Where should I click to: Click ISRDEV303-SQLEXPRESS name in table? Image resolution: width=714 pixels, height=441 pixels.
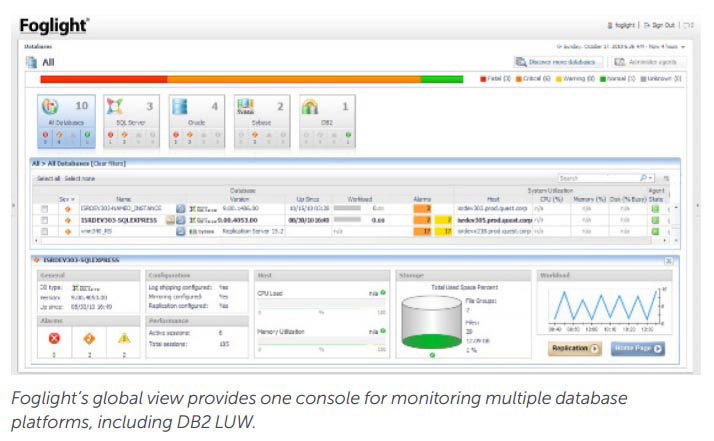pyautogui.click(x=119, y=220)
